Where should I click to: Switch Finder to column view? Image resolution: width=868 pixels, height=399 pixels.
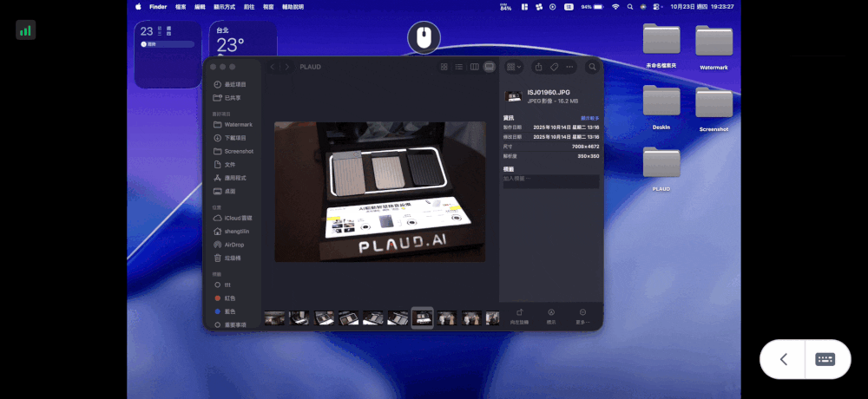[x=474, y=67]
